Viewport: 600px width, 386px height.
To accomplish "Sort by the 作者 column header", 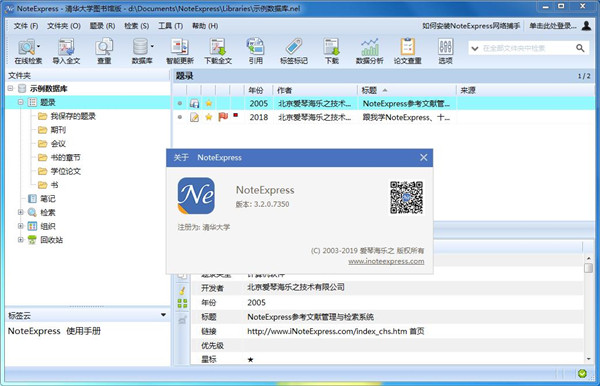I will pos(315,90).
